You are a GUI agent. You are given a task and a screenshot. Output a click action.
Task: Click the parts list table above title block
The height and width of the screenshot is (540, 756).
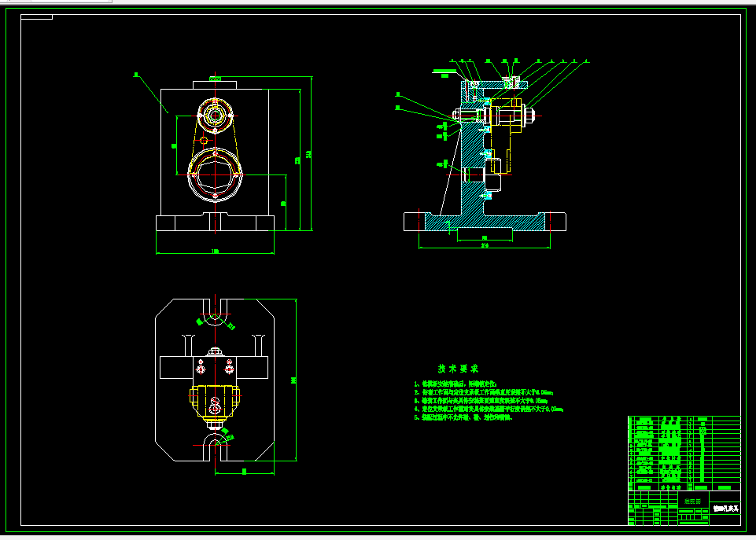click(x=684, y=454)
